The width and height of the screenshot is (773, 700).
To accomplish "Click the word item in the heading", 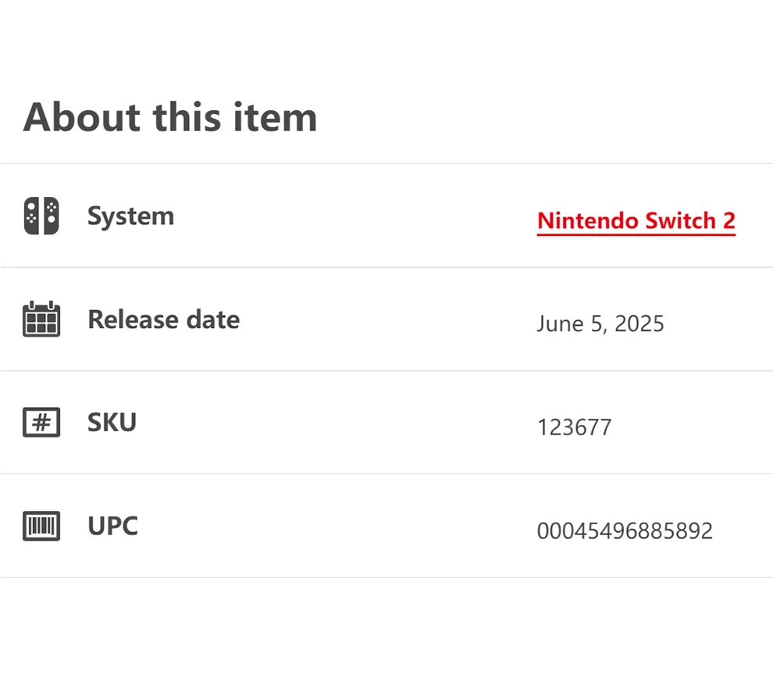I will pos(275,117).
